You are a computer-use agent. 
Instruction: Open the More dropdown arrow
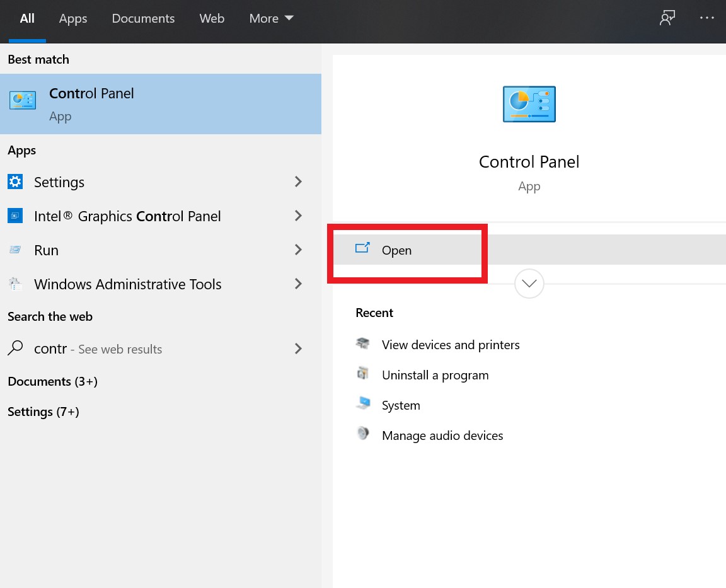(289, 18)
